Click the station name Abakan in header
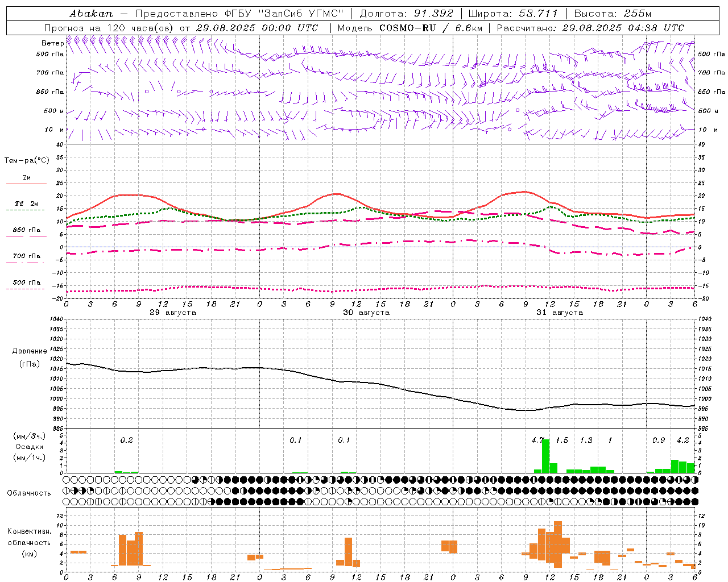Image resolution: width=728 pixels, height=582 pixels. (91, 14)
